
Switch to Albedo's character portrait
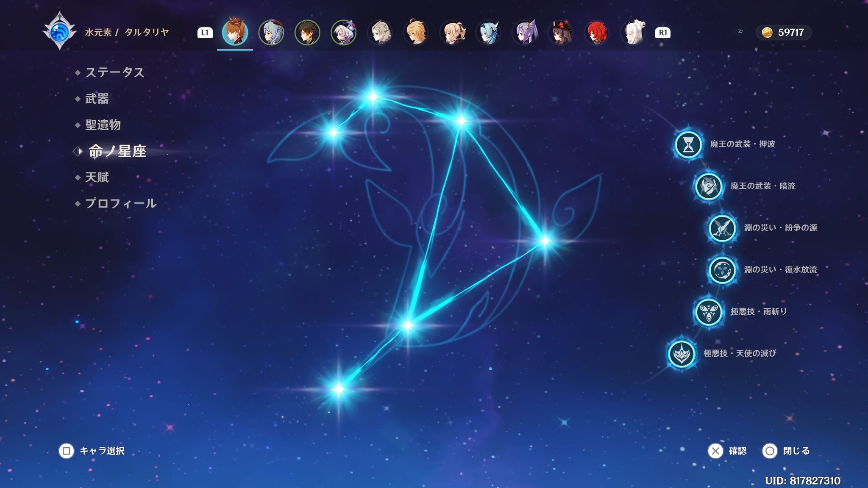point(380,32)
